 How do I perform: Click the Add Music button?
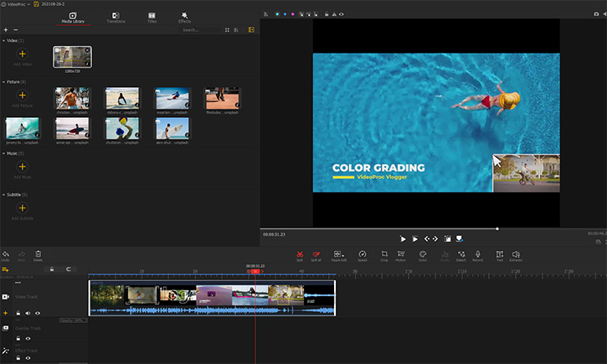click(x=23, y=166)
